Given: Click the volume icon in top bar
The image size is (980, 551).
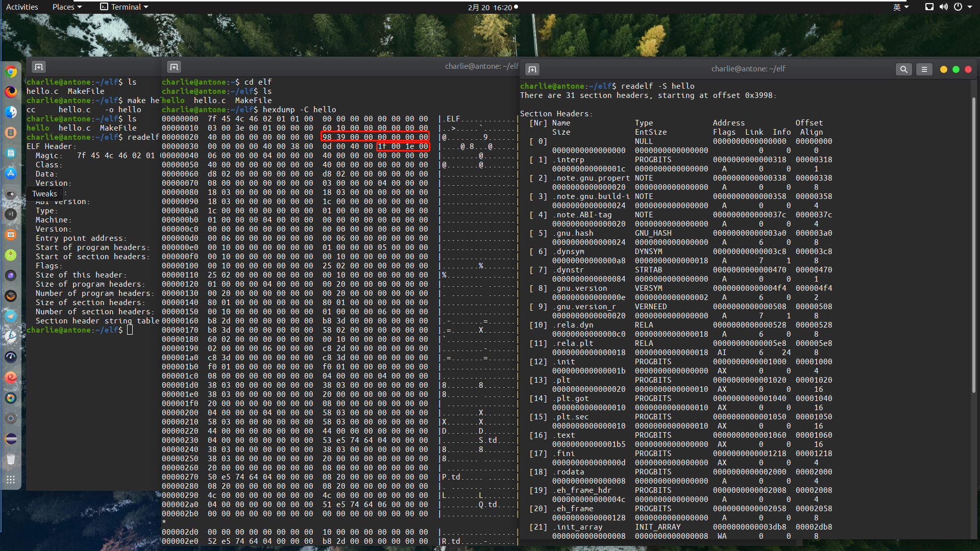Looking at the screenshot, I should [x=943, y=7].
